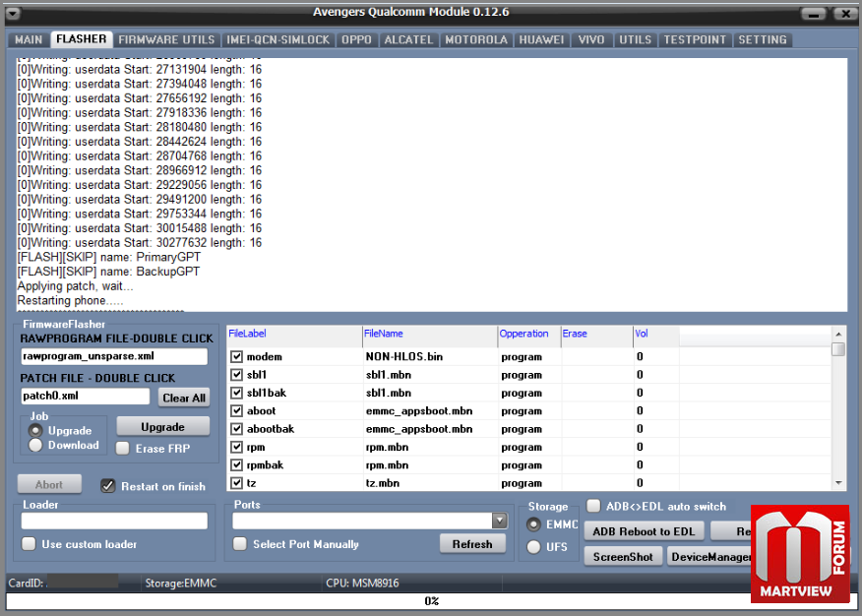This screenshot has width=862, height=616.
Task: Click the patch file input field
Action: [x=86, y=396]
